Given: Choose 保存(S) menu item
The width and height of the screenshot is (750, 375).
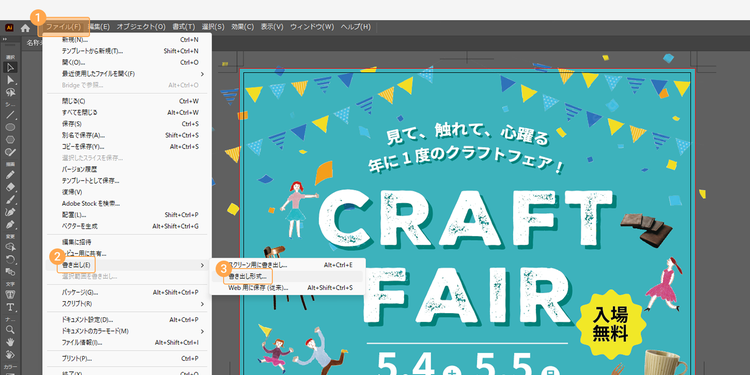Looking at the screenshot, I should tap(127, 124).
